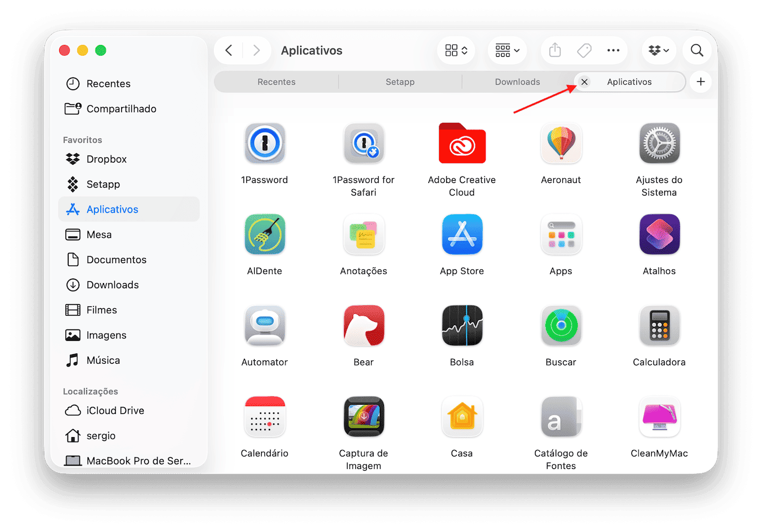Open 1Password for Safari
This screenshot has width=762, height=532.
tap(363, 143)
